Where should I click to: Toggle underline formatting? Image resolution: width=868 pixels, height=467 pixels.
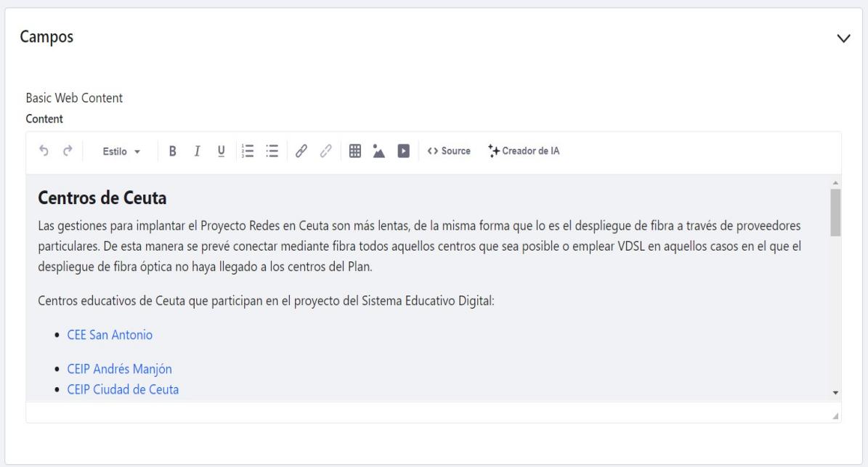click(x=222, y=151)
